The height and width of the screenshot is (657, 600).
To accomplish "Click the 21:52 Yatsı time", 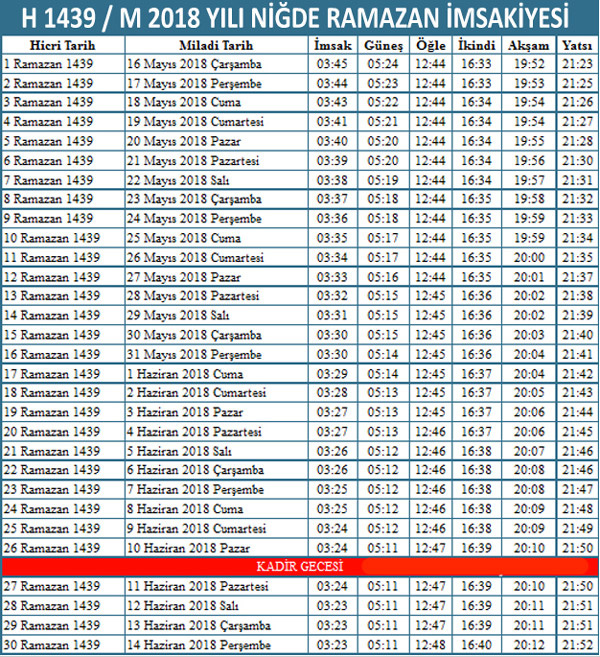I will pyautogui.click(x=576, y=644).
